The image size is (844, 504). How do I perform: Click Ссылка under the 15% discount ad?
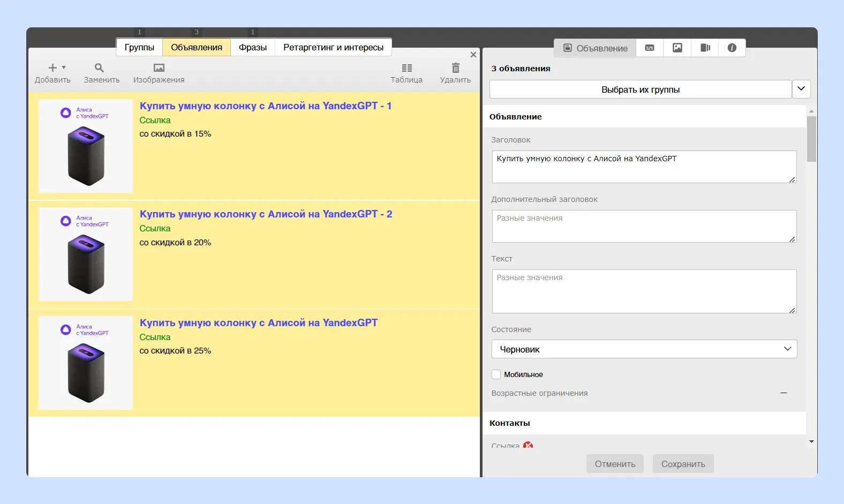155,120
